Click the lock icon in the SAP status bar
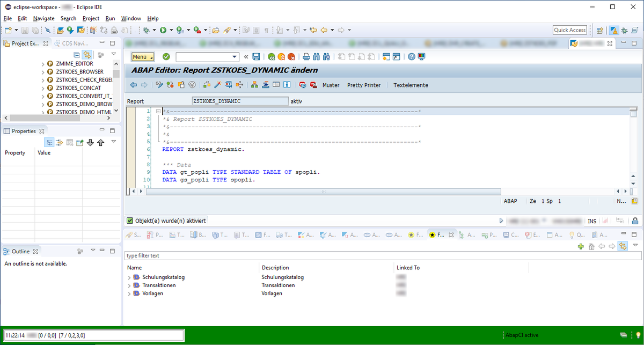This screenshot has height=345, width=644. point(635,221)
